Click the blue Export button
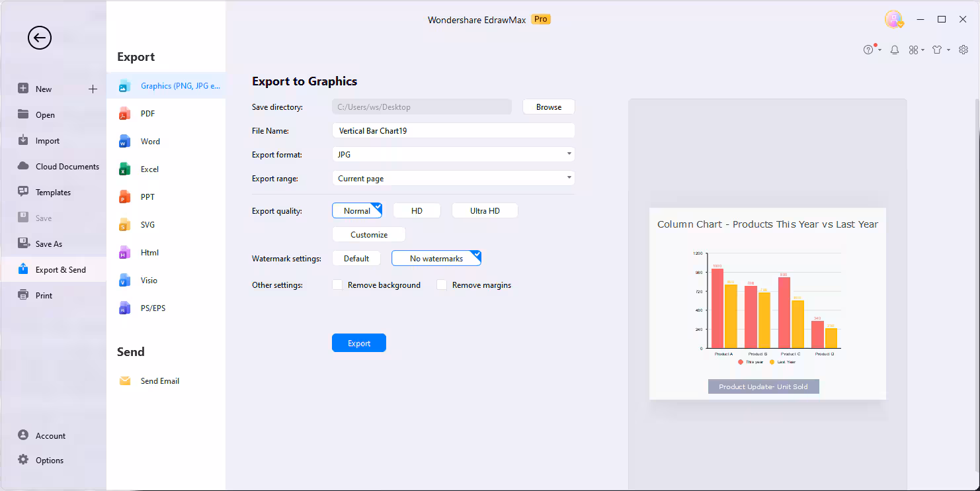This screenshot has width=980, height=491. [x=358, y=343]
